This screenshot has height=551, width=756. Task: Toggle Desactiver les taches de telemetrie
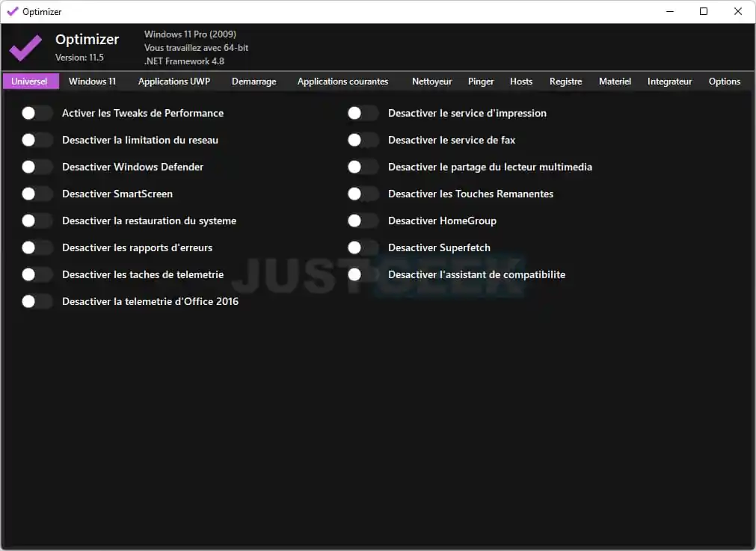click(x=37, y=275)
